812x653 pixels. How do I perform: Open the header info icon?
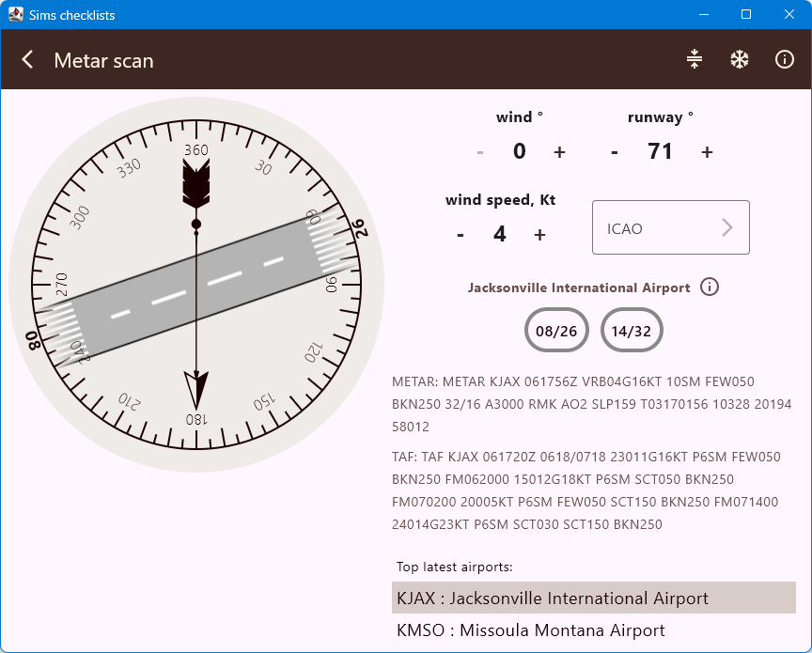pyautogui.click(x=785, y=59)
